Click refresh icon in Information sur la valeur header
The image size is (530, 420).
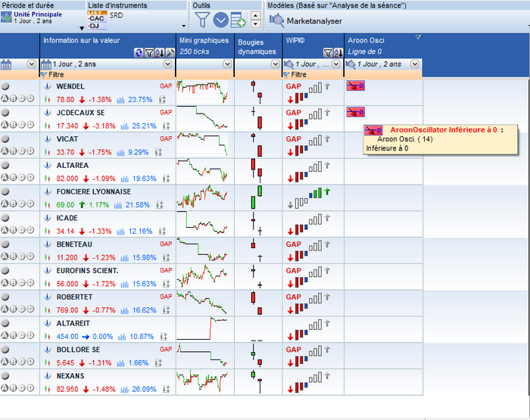pos(139,52)
